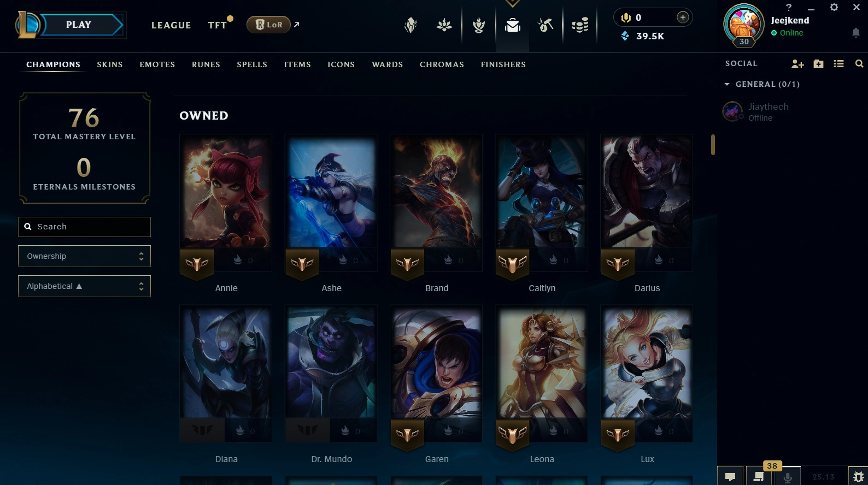The height and width of the screenshot is (485, 868).
Task: Click the PLAY button
Action: coord(79,25)
